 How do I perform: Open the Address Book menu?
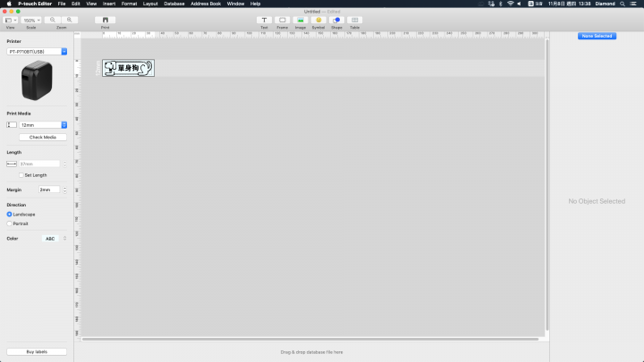point(206,4)
